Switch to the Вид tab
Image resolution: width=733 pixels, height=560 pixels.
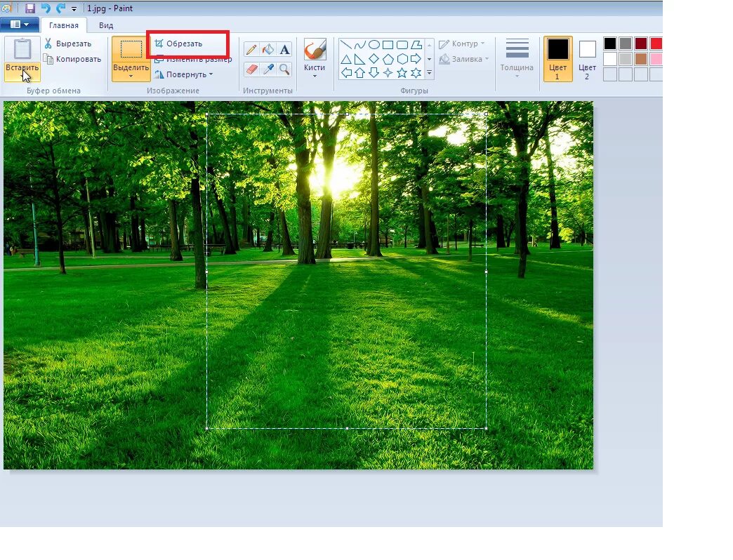[x=106, y=25]
